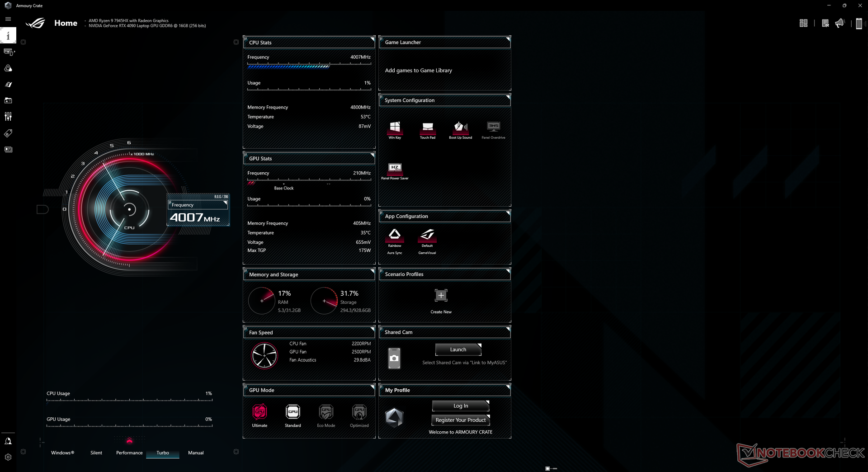The image size is (868, 472).
Task: Expand the Fan Speed panel corner arrow
Action: pos(373,329)
